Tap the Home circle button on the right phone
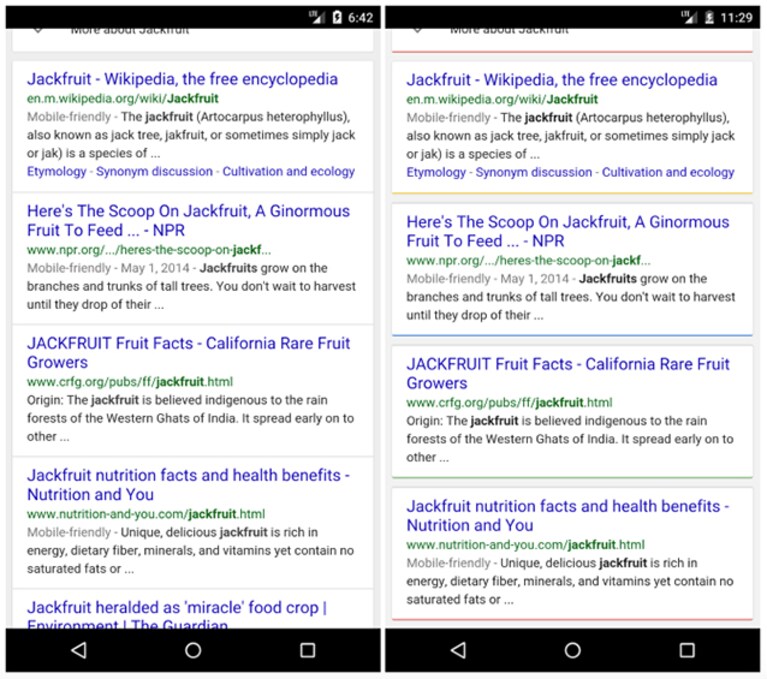Image resolution: width=767 pixels, height=679 pixels. click(x=572, y=650)
